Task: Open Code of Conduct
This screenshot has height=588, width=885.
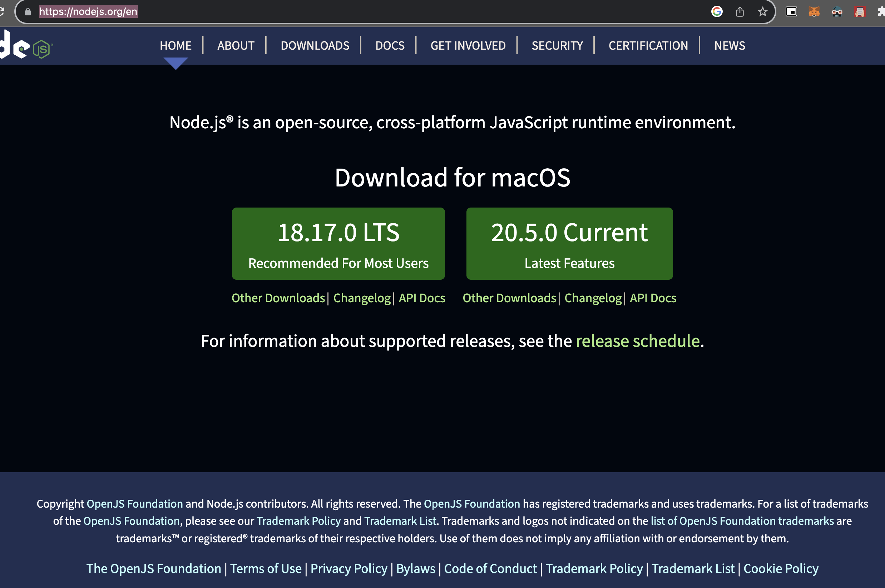Action: tap(490, 569)
